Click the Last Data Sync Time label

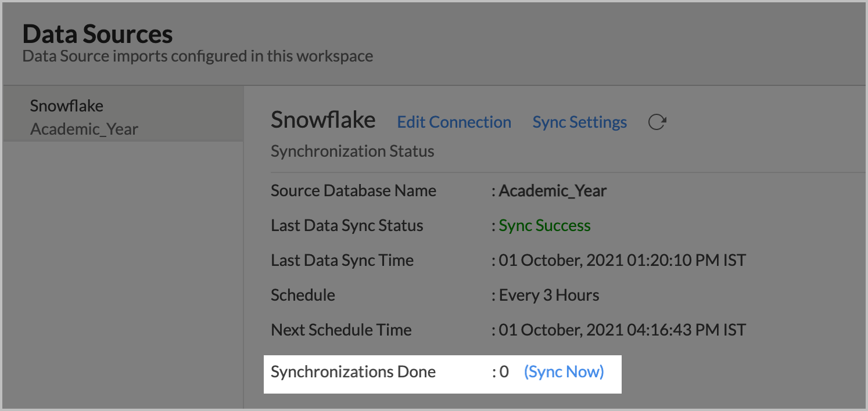pyautogui.click(x=342, y=260)
